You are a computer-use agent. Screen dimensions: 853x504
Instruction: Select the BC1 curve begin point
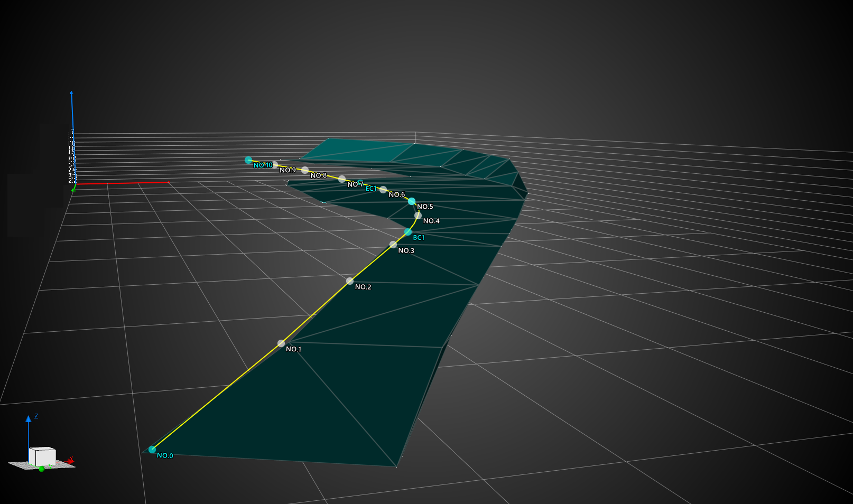(408, 232)
